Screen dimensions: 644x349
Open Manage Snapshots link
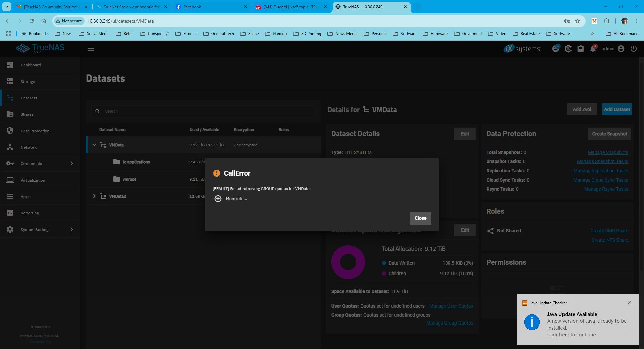click(608, 152)
